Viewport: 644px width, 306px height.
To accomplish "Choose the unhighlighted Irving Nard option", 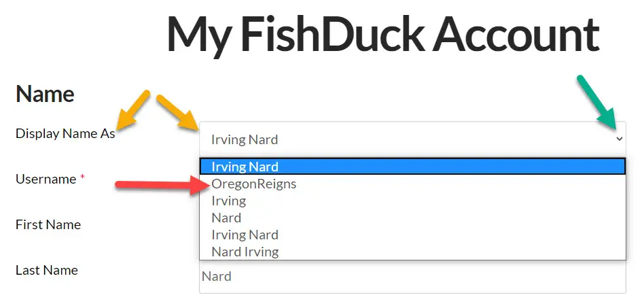I will point(245,235).
